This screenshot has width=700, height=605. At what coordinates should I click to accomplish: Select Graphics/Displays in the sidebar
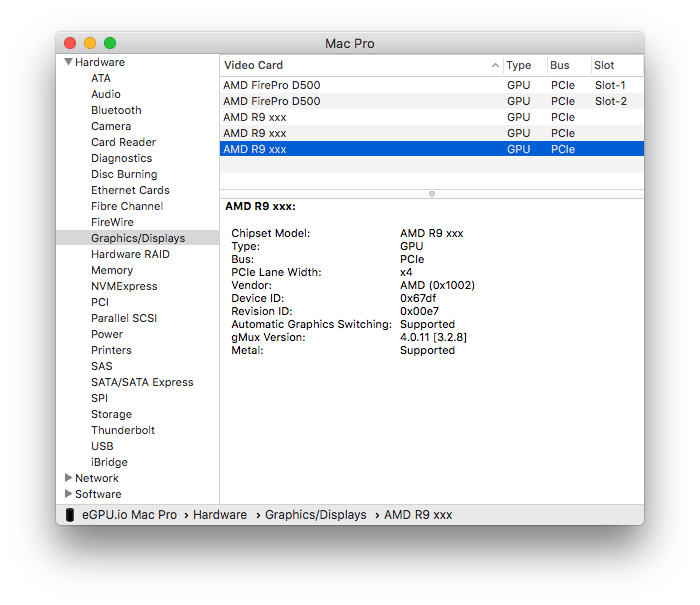(x=138, y=238)
